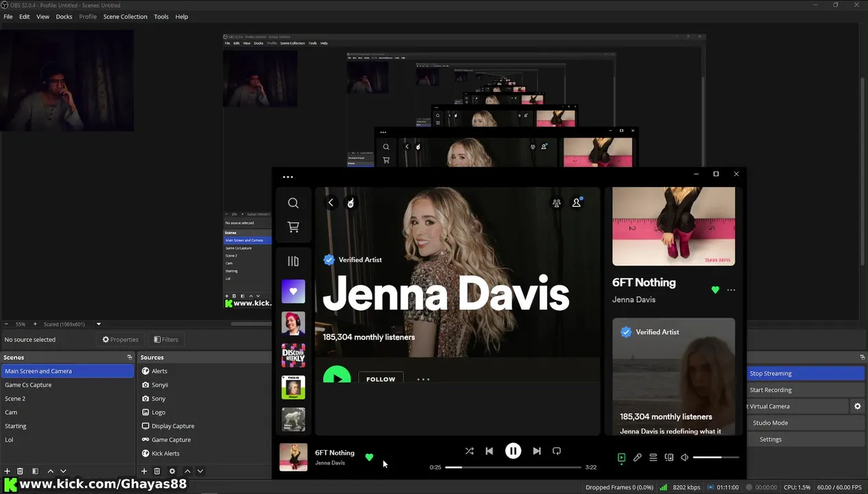Select the Display Capture source
The width and height of the screenshot is (868, 494).
[206, 426]
